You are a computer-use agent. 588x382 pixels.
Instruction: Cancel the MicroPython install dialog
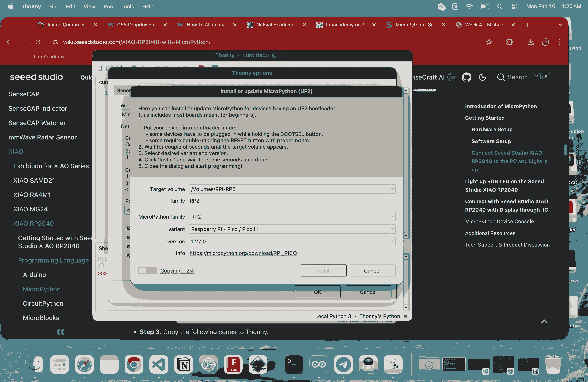click(372, 271)
